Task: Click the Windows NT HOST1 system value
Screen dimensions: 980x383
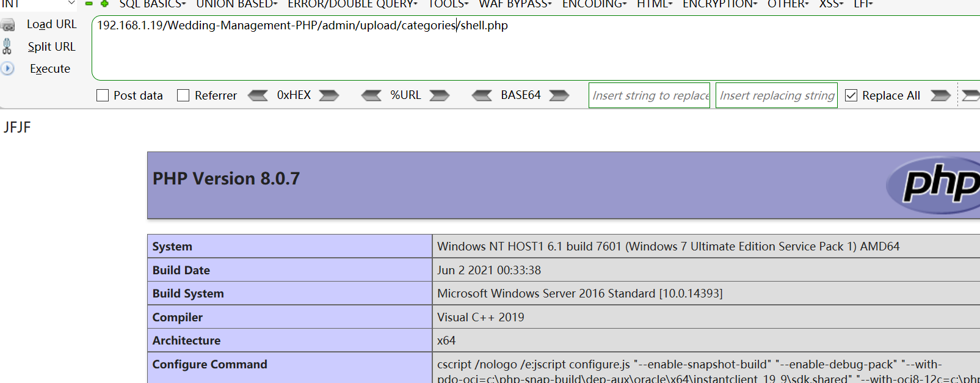Action: [x=669, y=246]
